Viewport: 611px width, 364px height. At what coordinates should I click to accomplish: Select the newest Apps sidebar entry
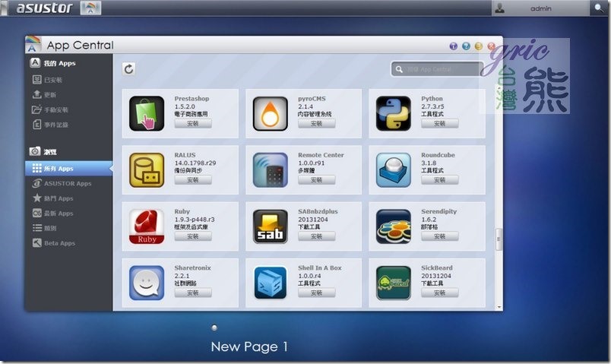[x=68, y=214]
